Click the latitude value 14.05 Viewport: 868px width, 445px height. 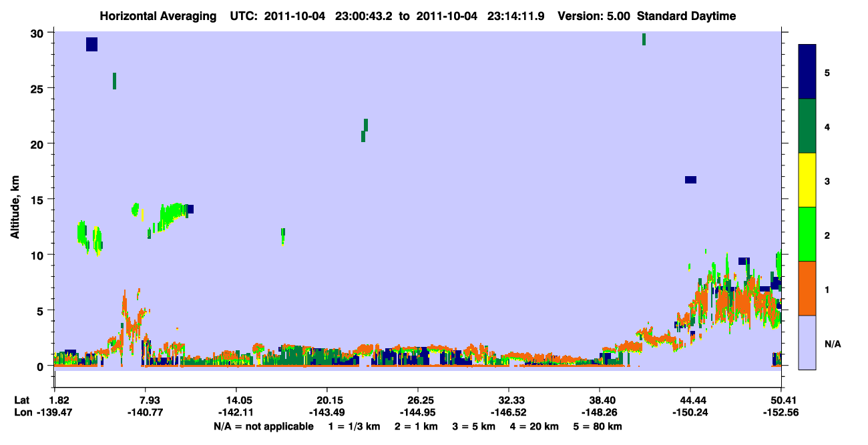236,400
